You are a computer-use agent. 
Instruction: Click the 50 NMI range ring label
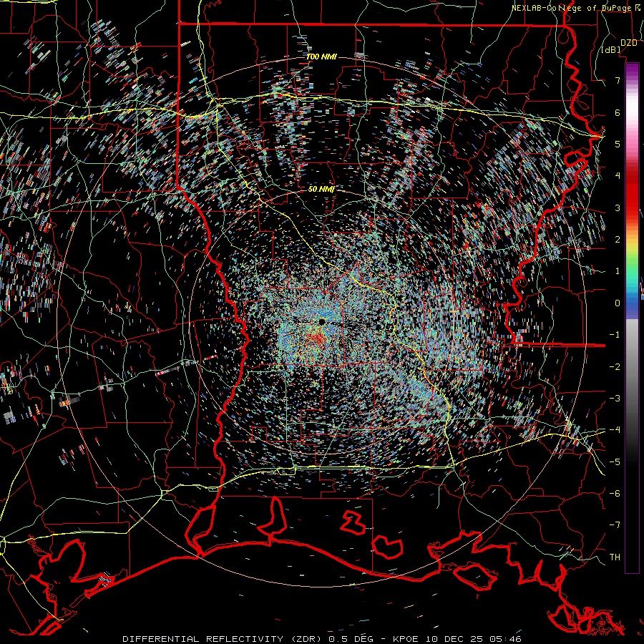[x=321, y=189]
